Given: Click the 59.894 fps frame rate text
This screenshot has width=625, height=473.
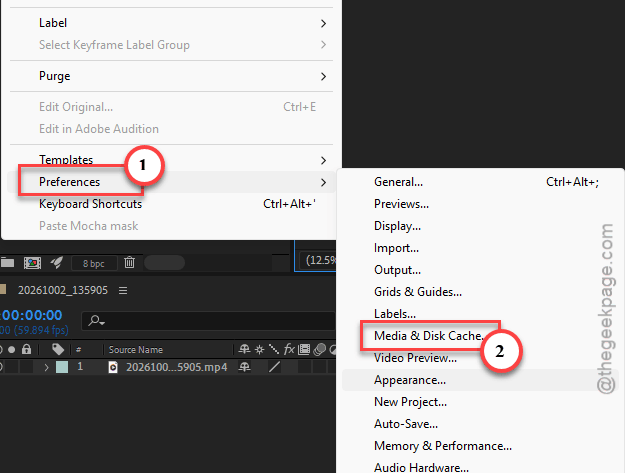Looking at the screenshot, I should (x=42, y=330).
